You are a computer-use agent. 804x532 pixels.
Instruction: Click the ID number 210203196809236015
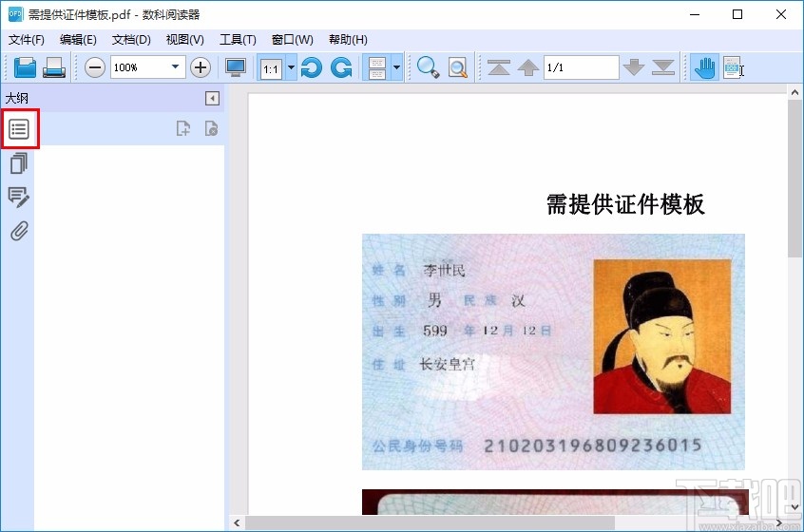(x=593, y=446)
